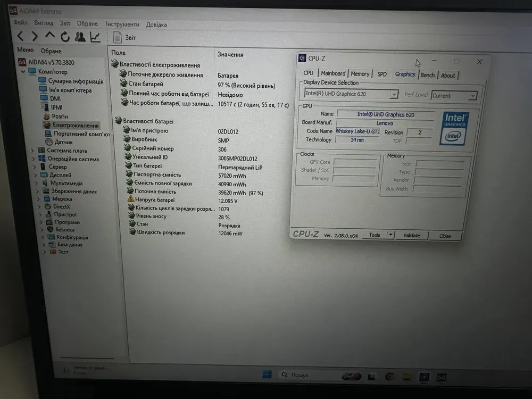532x399 pixels.
Task: Select Датчик in the sidebar tree
Action: [x=63, y=142]
